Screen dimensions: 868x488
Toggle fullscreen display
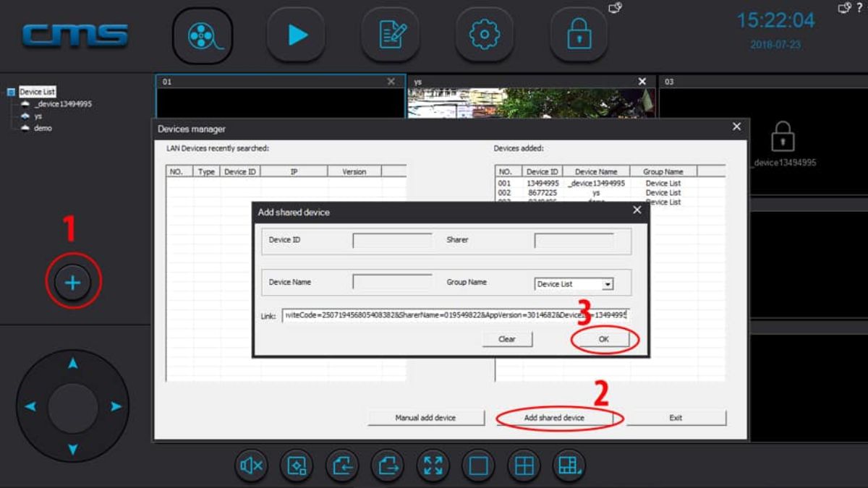[433, 466]
